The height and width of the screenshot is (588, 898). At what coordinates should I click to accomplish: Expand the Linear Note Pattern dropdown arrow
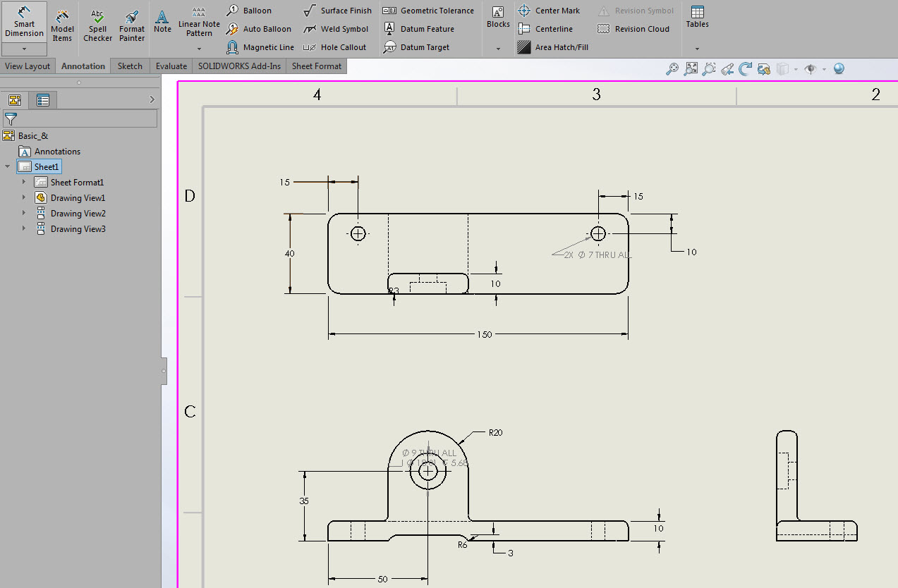199,49
